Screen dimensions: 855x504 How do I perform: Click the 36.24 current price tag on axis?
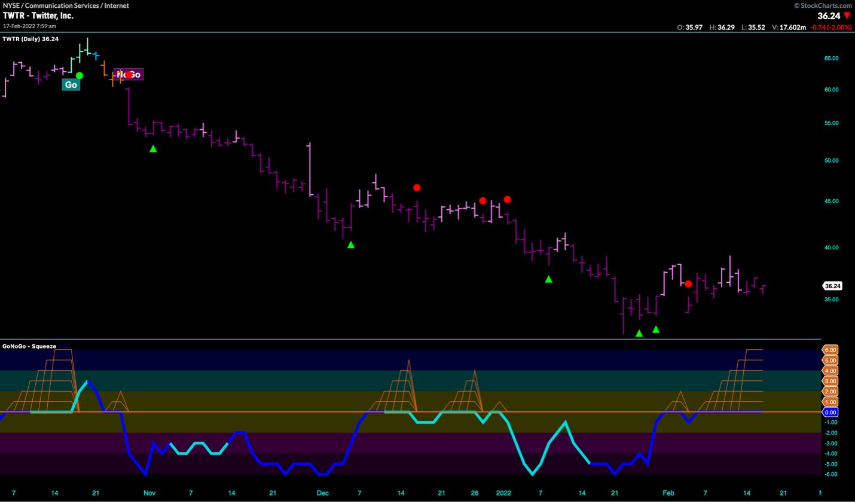(x=832, y=286)
